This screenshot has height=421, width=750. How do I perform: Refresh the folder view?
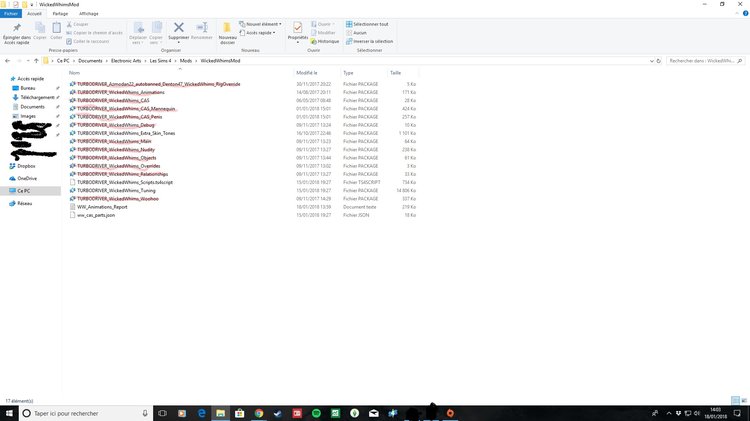coord(658,61)
